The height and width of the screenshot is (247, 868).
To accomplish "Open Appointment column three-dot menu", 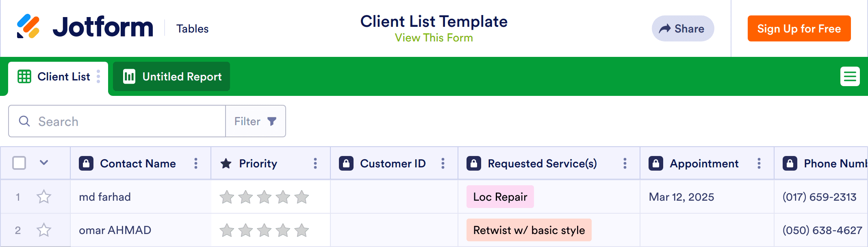I will [x=759, y=163].
